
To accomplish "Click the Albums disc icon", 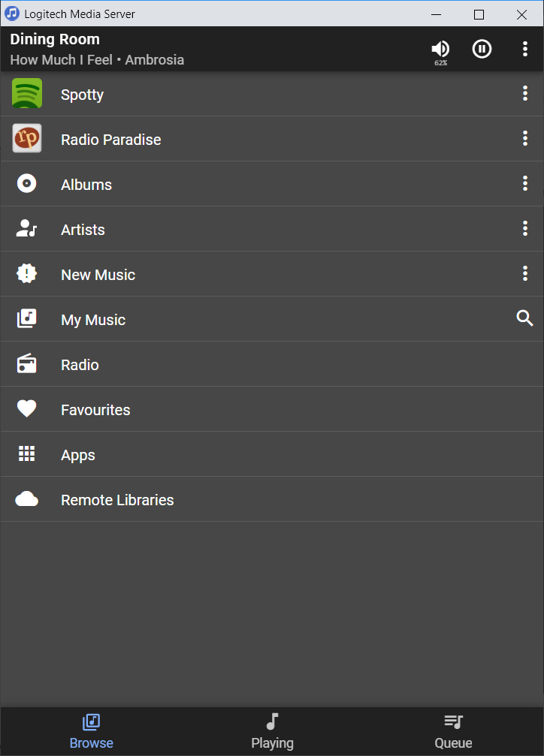I will click(27, 184).
